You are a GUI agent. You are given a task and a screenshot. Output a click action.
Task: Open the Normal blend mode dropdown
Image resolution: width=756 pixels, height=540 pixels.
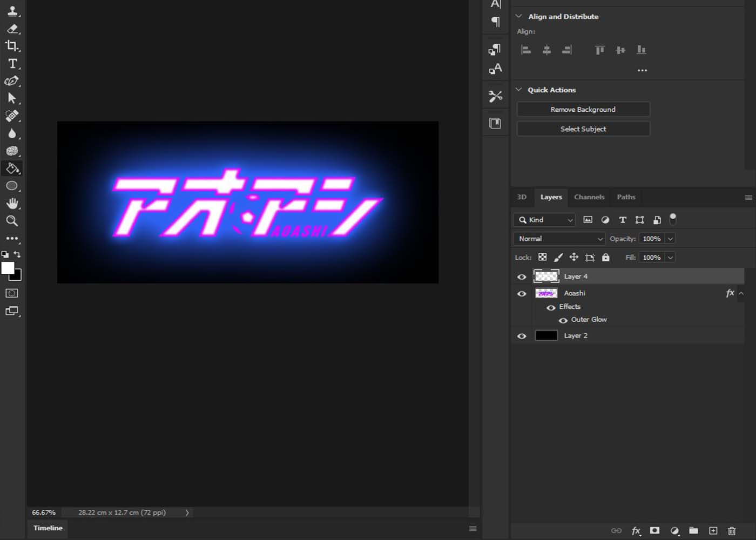point(559,239)
